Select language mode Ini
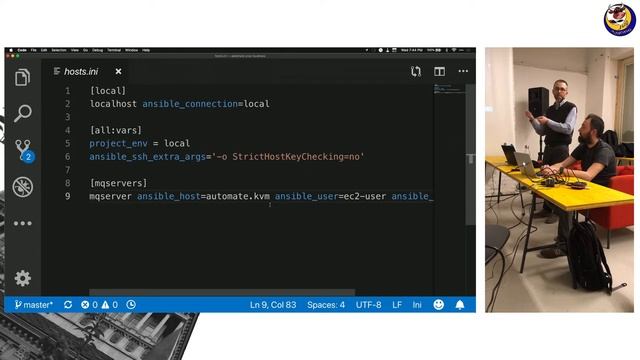The height and width of the screenshot is (360, 640). [417, 305]
